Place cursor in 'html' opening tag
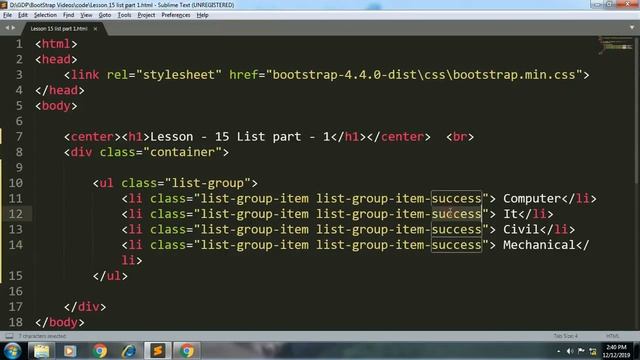The height and width of the screenshot is (360, 640). (56, 44)
